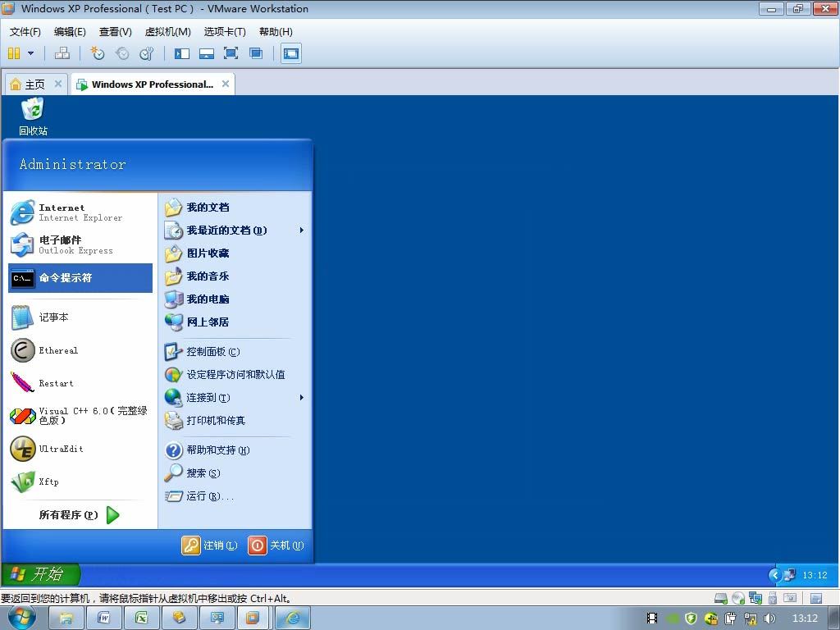Open the snapshot manager toolbar icon
Viewport: 840px width, 630px height.
coord(146,53)
